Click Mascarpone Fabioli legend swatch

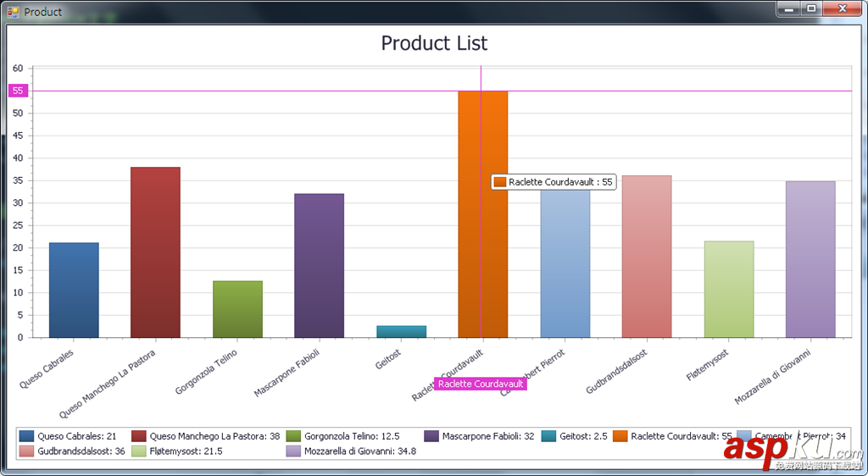[x=431, y=436]
